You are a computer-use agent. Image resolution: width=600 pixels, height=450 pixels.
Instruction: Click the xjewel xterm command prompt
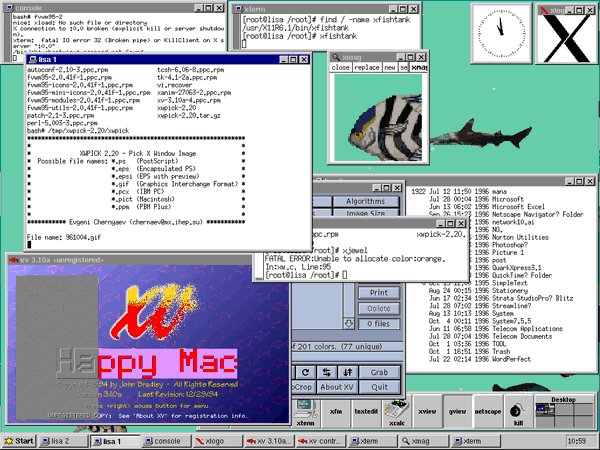click(x=307, y=275)
